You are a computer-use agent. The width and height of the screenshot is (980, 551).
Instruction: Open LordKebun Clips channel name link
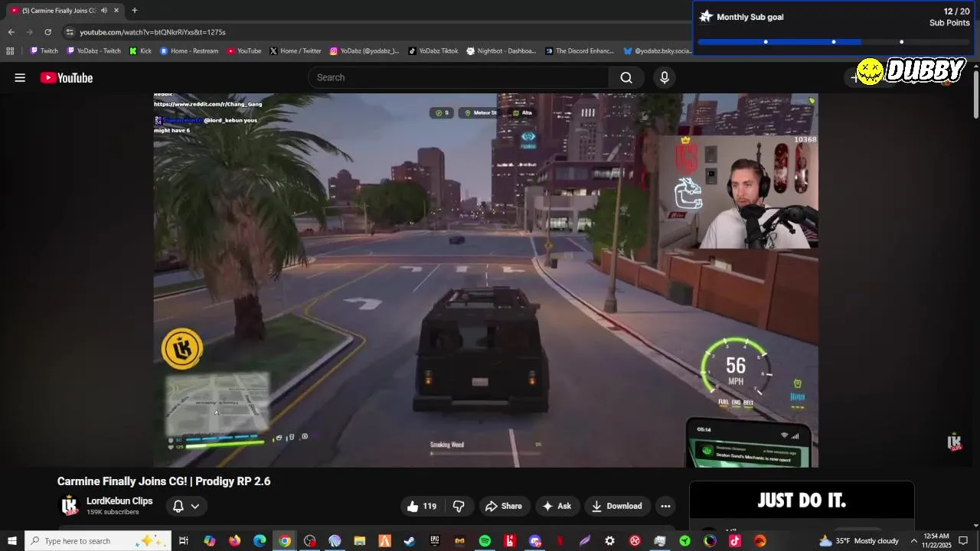tap(119, 500)
